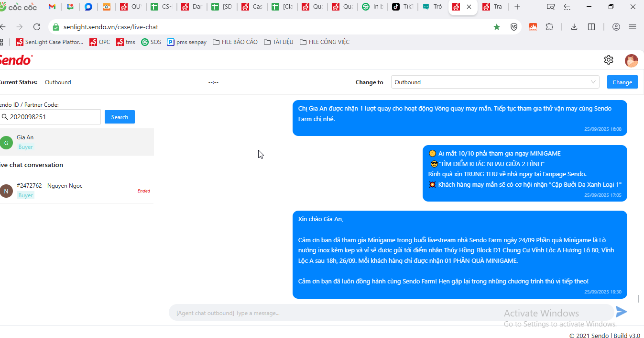644x338 pixels.
Task: Open the user avatar in the header
Action: [632, 60]
